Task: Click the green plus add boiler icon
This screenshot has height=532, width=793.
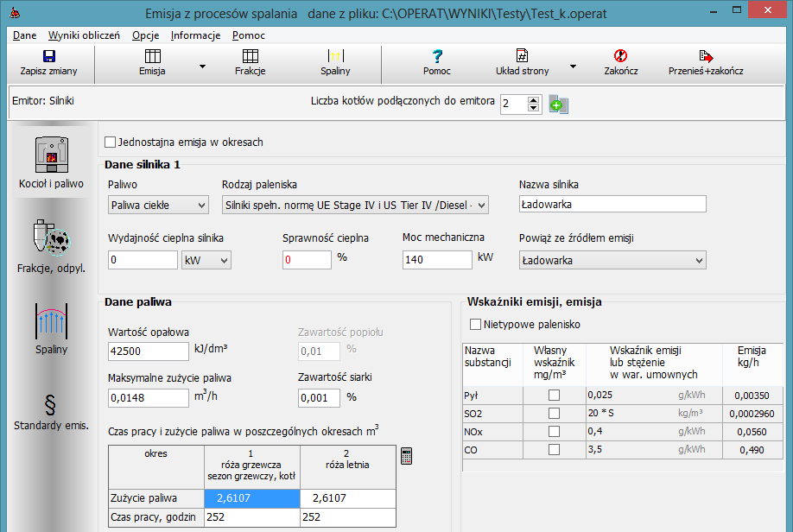Action: [558, 104]
